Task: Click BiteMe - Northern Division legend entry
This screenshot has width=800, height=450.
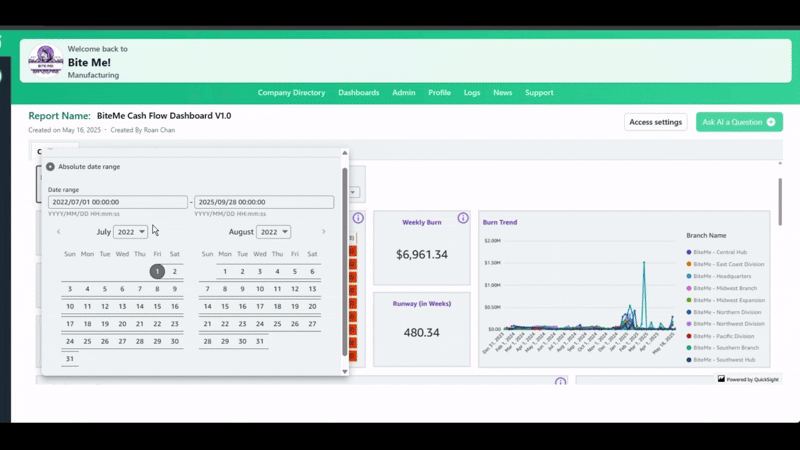Action: pos(723,312)
